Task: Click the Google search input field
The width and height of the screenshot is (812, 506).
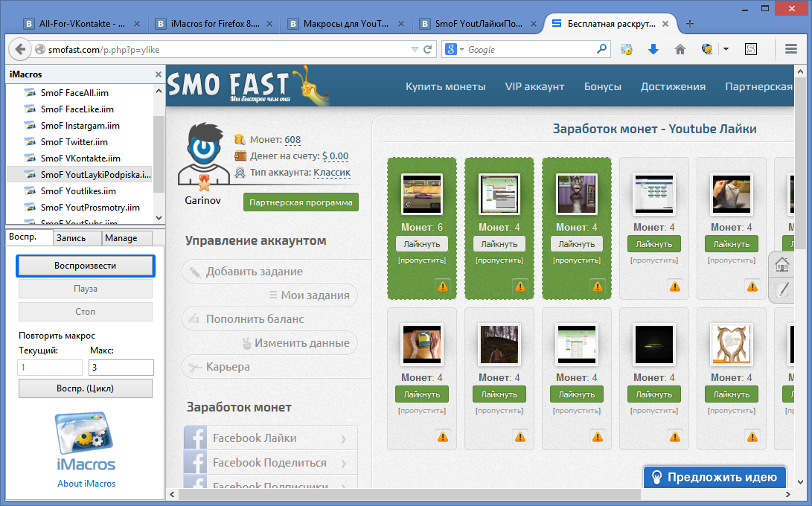Action: (x=531, y=50)
